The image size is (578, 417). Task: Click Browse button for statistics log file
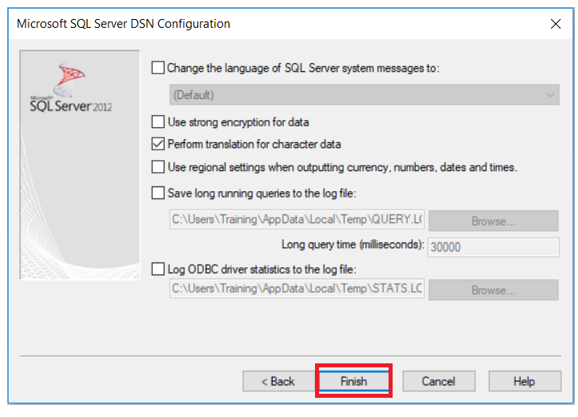point(493,290)
